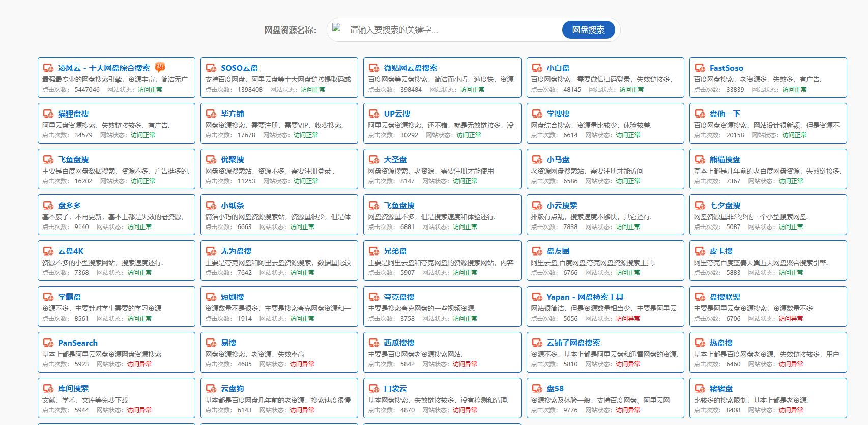The width and height of the screenshot is (868, 425).
Task: Click the icon beside 大圣盘
Action: 374,159
